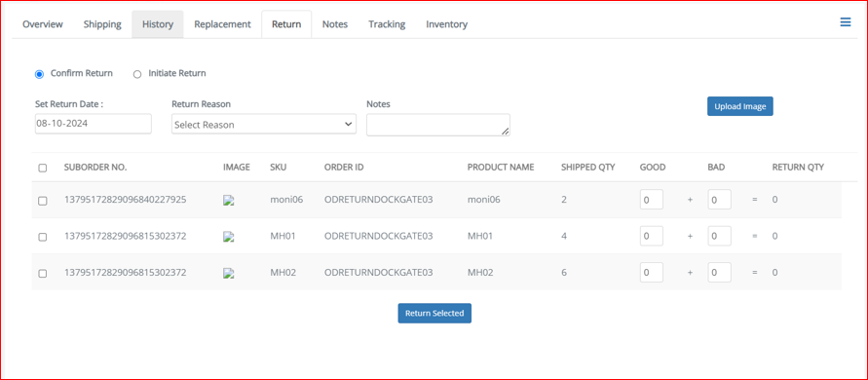The width and height of the screenshot is (868, 380).
Task: Open the Inventory tab
Action: [447, 24]
